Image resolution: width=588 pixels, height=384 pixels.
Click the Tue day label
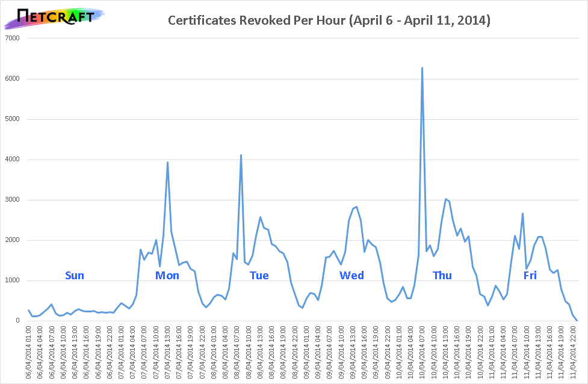pyautogui.click(x=259, y=276)
